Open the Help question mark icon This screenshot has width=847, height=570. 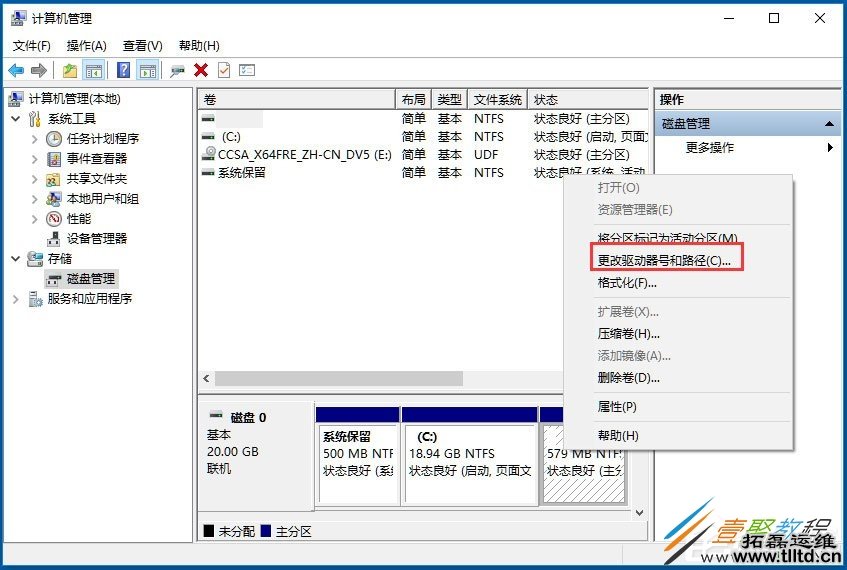pyautogui.click(x=123, y=70)
